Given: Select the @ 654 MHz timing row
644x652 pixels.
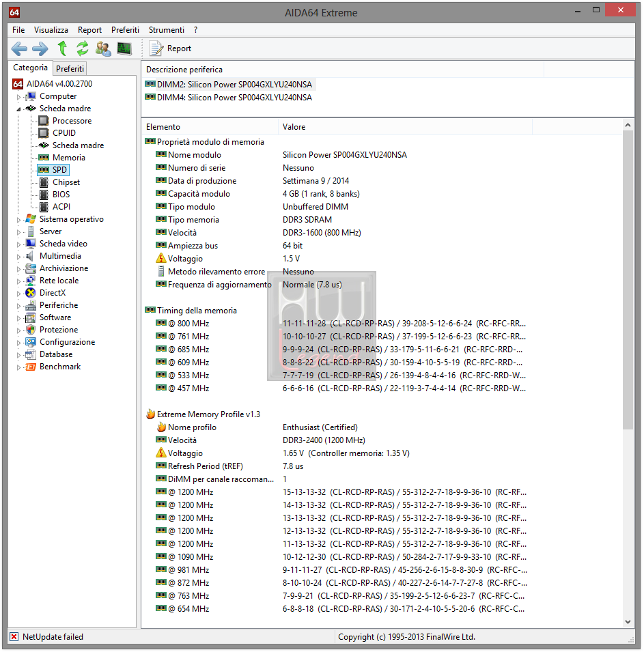Looking at the screenshot, I should pyautogui.click(x=337, y=609).
